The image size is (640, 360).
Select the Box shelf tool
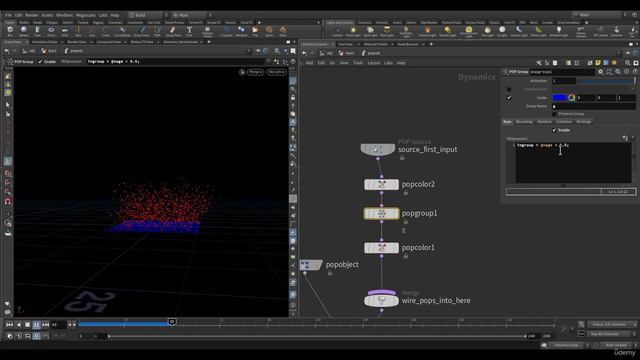[x=10, y=31]
